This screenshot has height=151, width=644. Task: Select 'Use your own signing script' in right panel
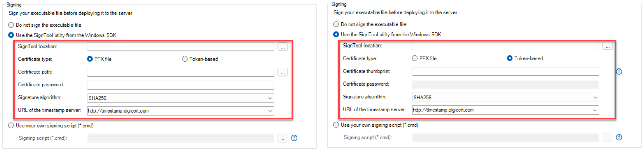click(336, 125)
